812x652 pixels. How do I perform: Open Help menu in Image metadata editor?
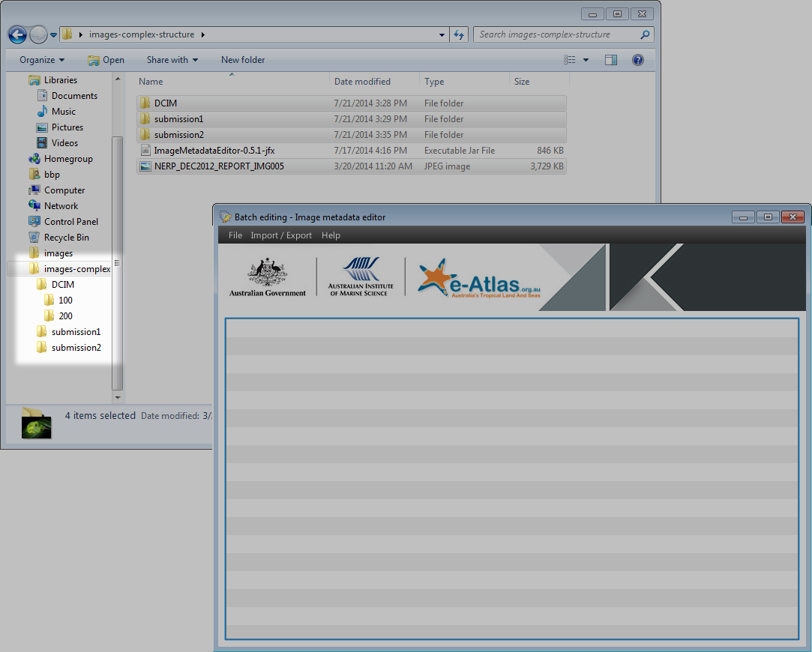pyautogui.click(x=331, y=235)
